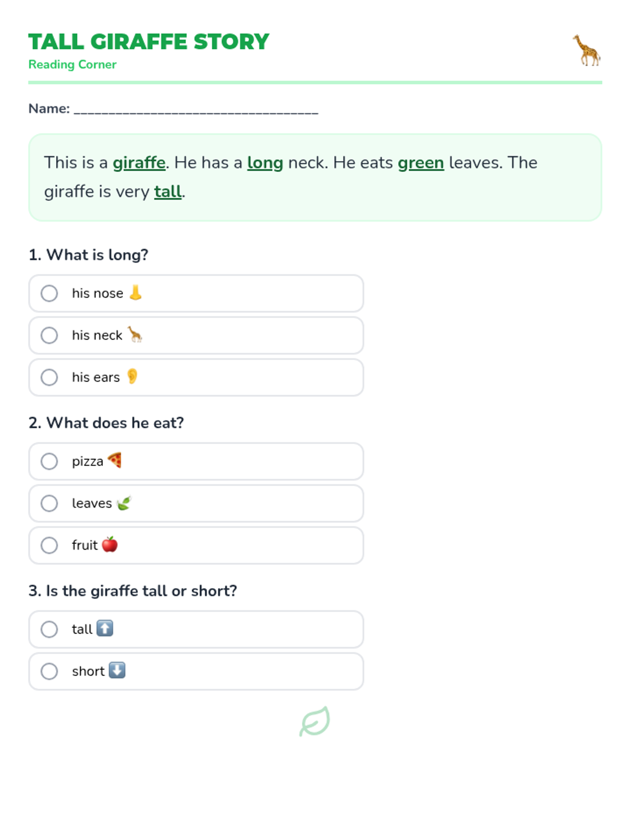Screen dimensions: 630x840
Task: Select the 'his neck' radio button
Action: coord(49,335)
